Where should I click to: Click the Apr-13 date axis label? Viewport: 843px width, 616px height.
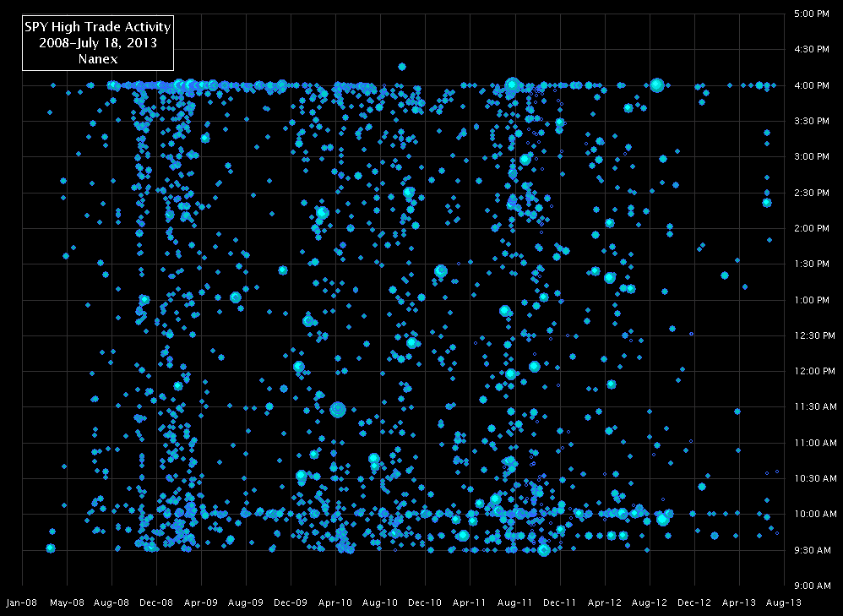click(739, 602)
